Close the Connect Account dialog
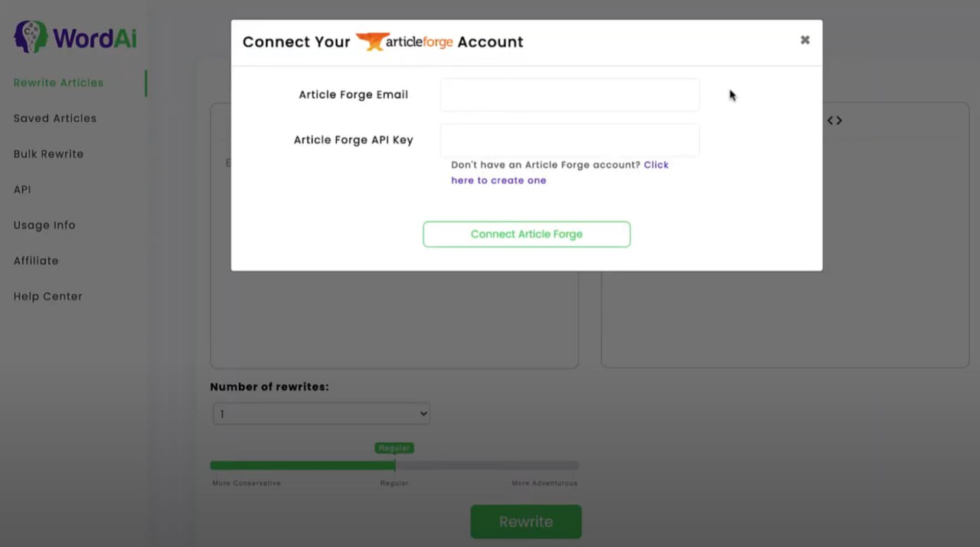 (805, 39)
